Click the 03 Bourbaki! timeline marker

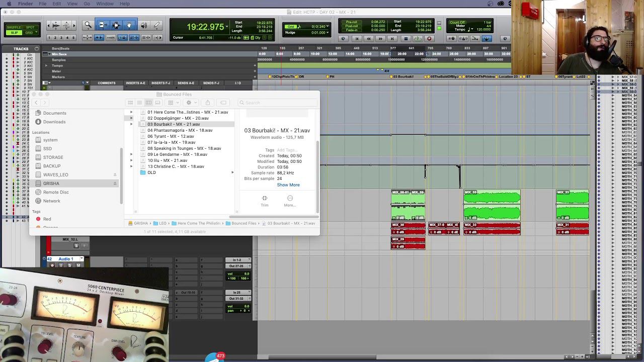pyautogui.click(x=403, y=76)
